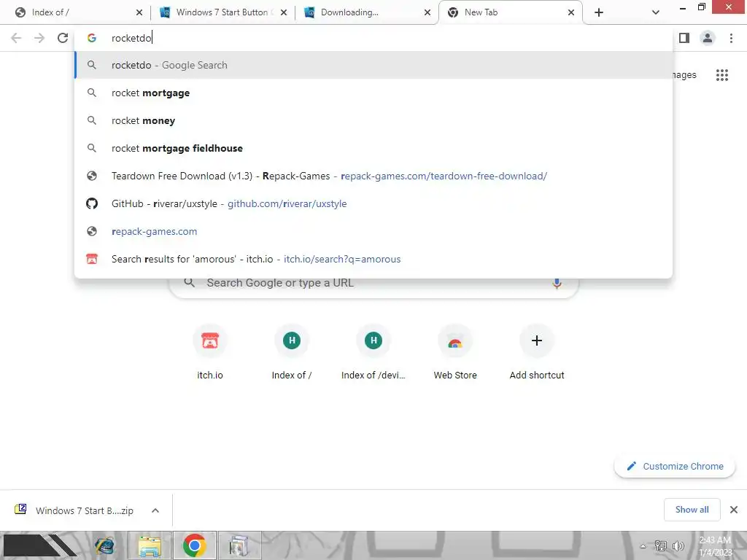Go forward using the forward arrow
This screenshot has height=560, width=747.
(39, 38)
